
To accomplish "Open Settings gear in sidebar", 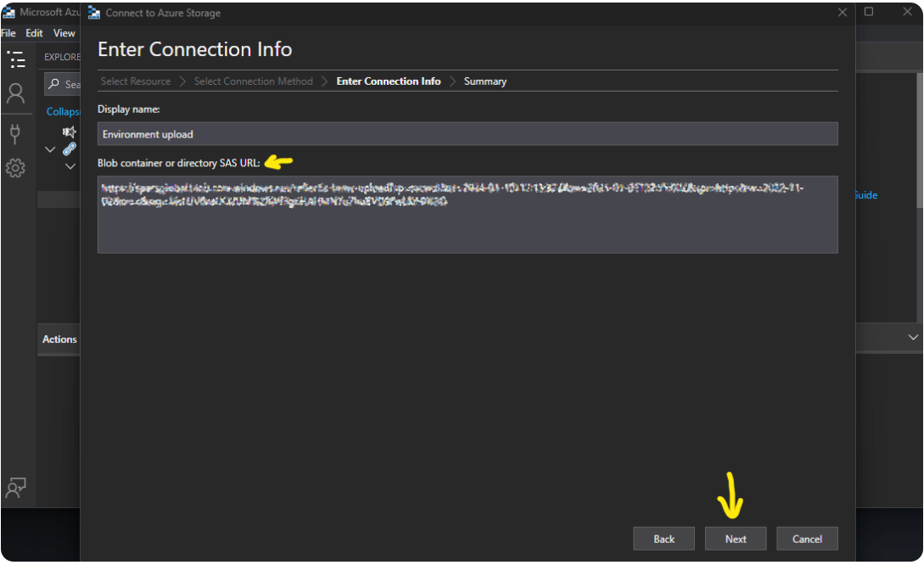I will pos(15,168).
